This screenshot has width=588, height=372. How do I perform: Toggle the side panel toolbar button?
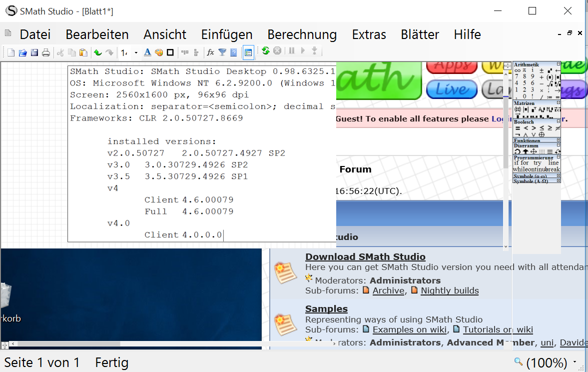[248, 52]
